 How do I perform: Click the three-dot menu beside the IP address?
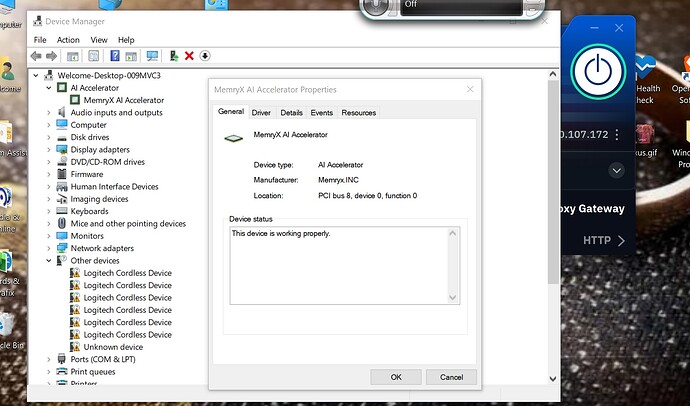tap(617, 135)
